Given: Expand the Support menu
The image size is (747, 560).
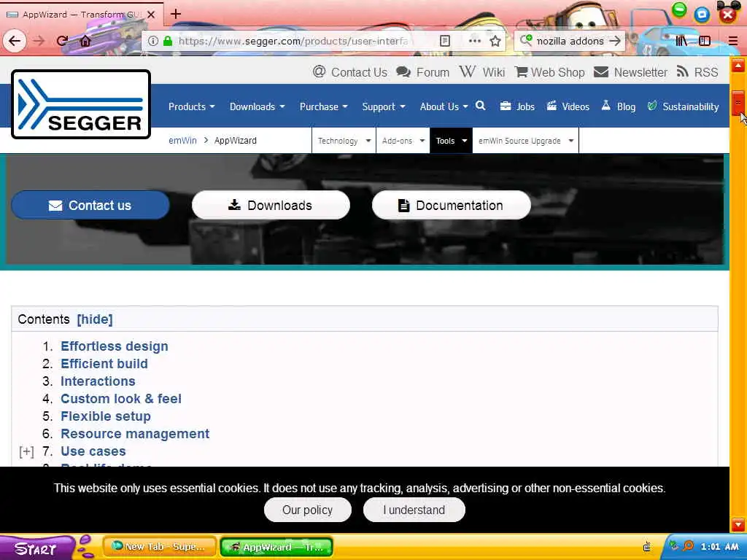Looking at the screenshot, I should point(384,106).
